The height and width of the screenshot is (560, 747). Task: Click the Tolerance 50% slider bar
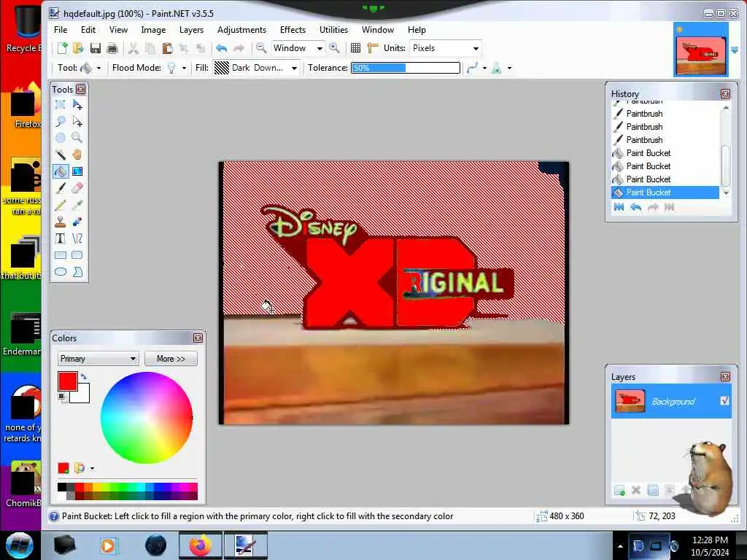pos(406,68)
